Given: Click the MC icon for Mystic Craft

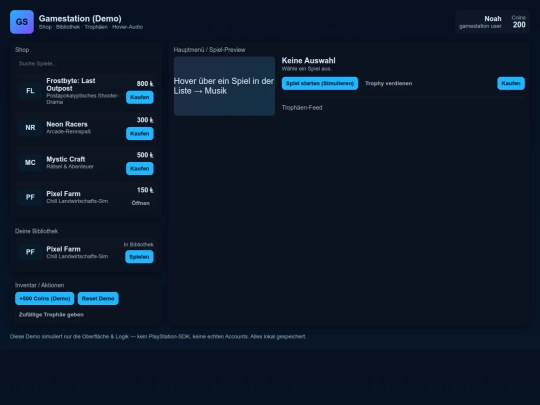Looking at the screenshot, I should (x=30, y=163).
